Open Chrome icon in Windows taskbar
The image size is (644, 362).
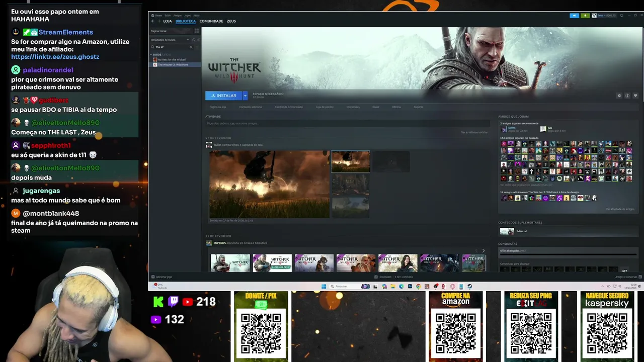[x=418, y=286]
